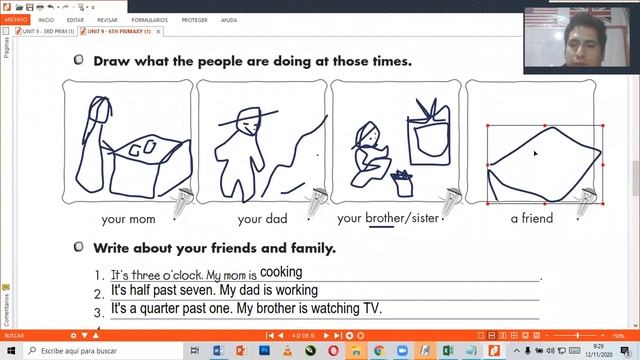This screenshot has width=640, height=360.
Task: Open Google Chrome from the taskbar
Action: click(x=379, y=351)
